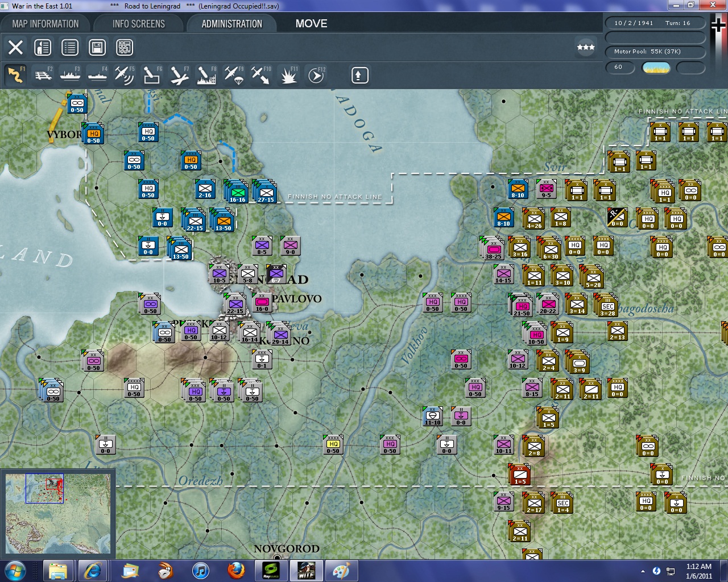Screen dimensions: 728x582
Task: Click the F11 explosion icon
Action: (x=288, y=75)
